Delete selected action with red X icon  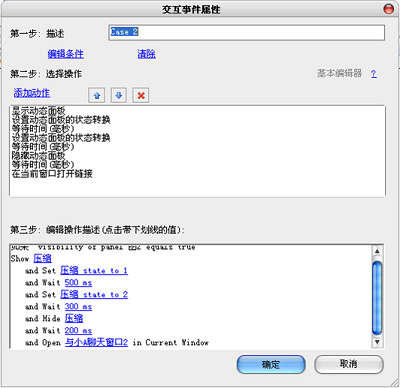[141, 96]
